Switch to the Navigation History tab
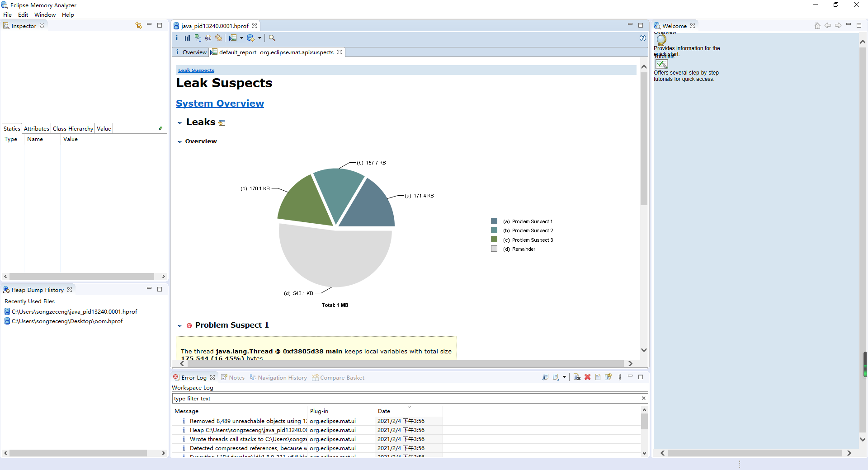Image resolution: width=868 pixels, height=470 pixels. pos(278,377)
